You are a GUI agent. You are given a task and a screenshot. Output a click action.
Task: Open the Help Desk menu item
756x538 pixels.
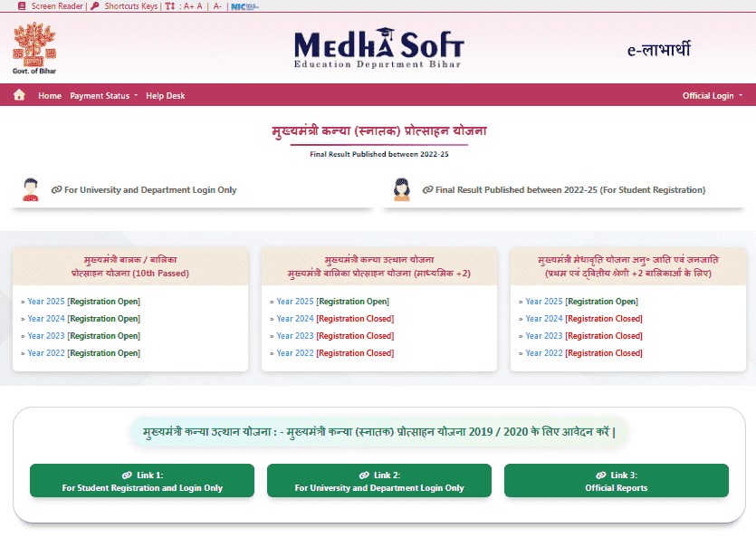(166, 95)
